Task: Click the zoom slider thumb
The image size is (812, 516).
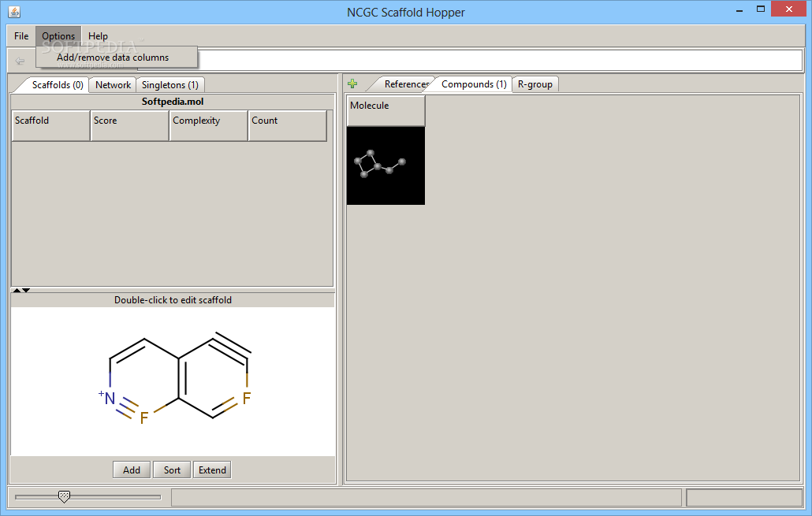Action: tap(64, 497)
